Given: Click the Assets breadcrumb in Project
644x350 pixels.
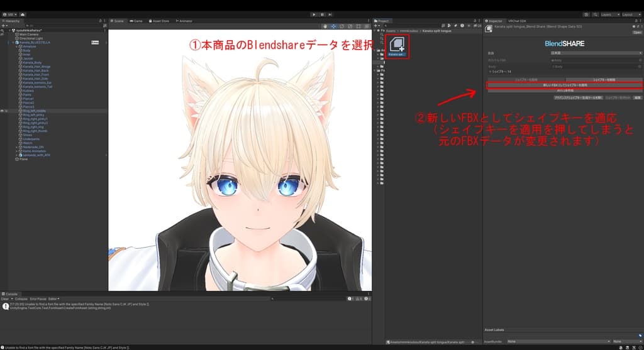Looking at the screenshot, I should pos(391,31).
